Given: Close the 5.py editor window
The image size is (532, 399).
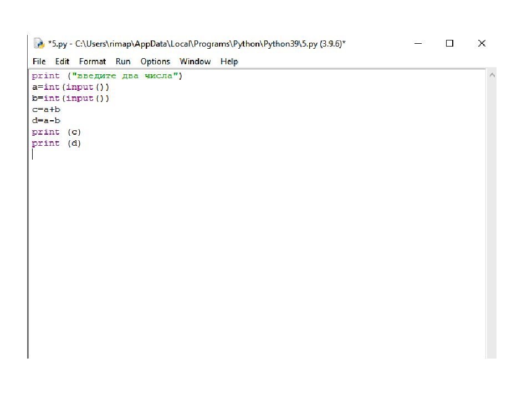Looking at the screenshot, I should point(482,43).
